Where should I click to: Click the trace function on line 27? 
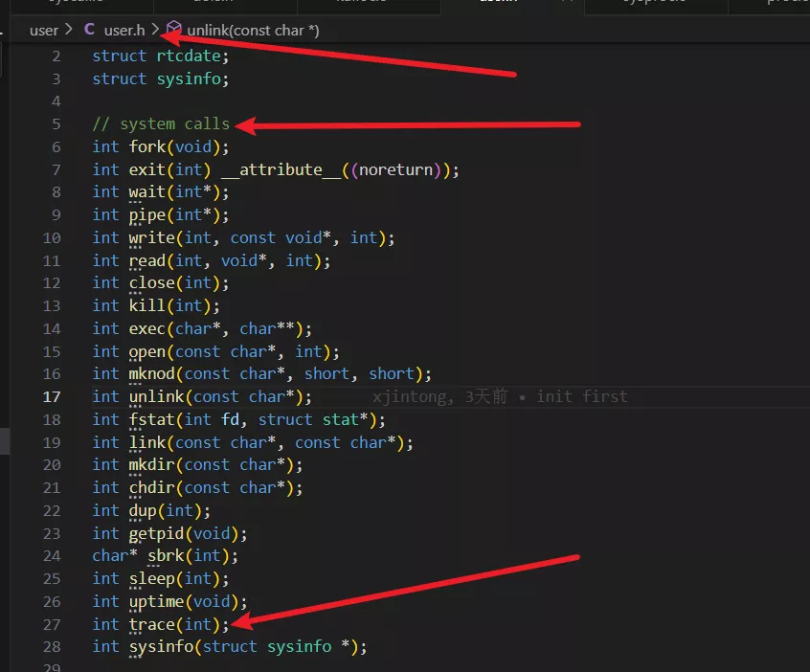coord(151,624)
